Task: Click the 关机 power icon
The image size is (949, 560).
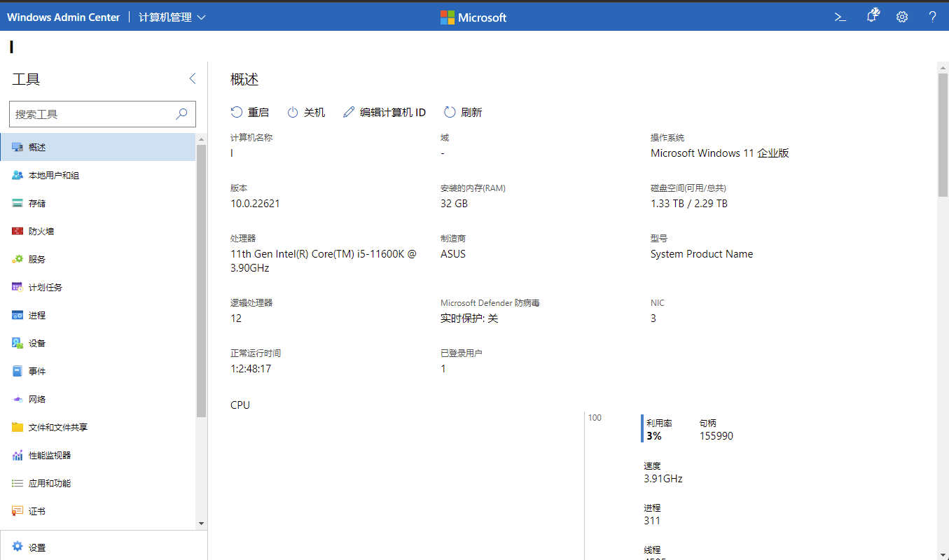Action: tap(293, 112)
